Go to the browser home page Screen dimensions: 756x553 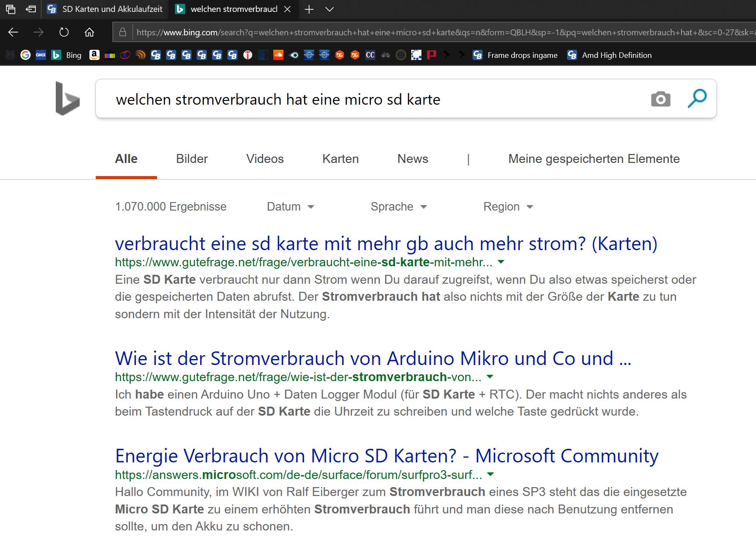tap(89, 32)
